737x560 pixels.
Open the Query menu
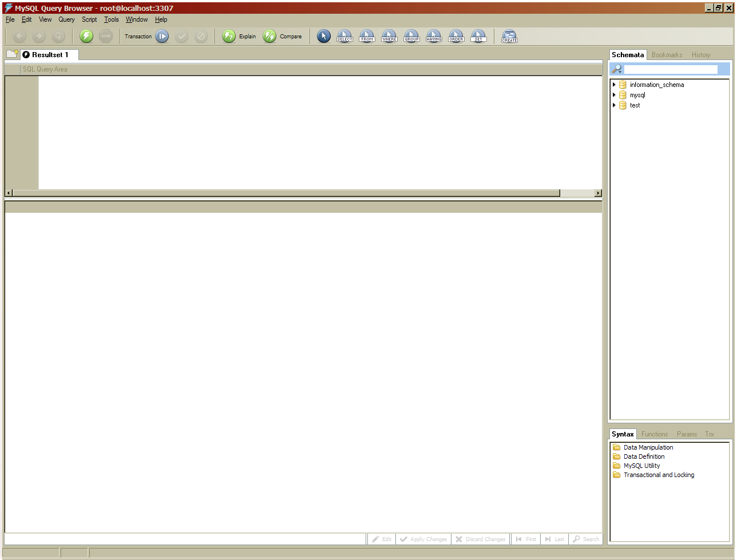pos(66,19)
